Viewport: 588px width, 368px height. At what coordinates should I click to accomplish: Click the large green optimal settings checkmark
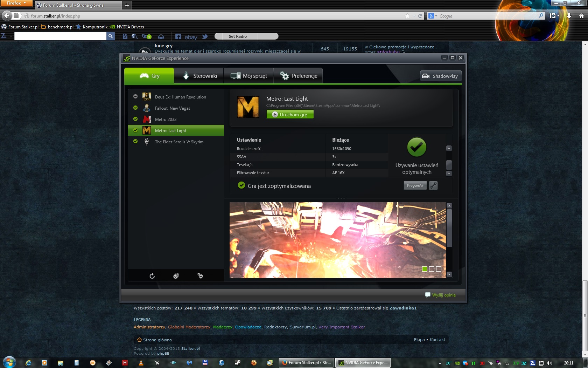416,147
